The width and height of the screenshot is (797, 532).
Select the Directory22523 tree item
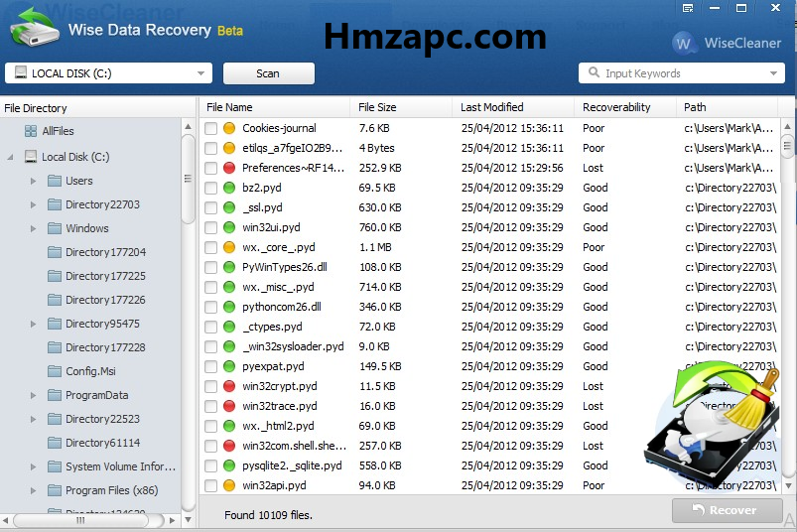point(102,419)
